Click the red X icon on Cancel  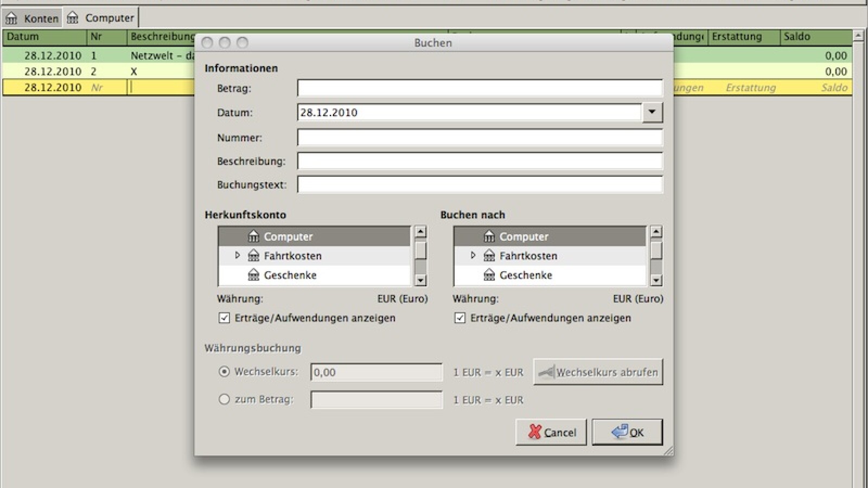pyautogui.click(x=535, y=432)
